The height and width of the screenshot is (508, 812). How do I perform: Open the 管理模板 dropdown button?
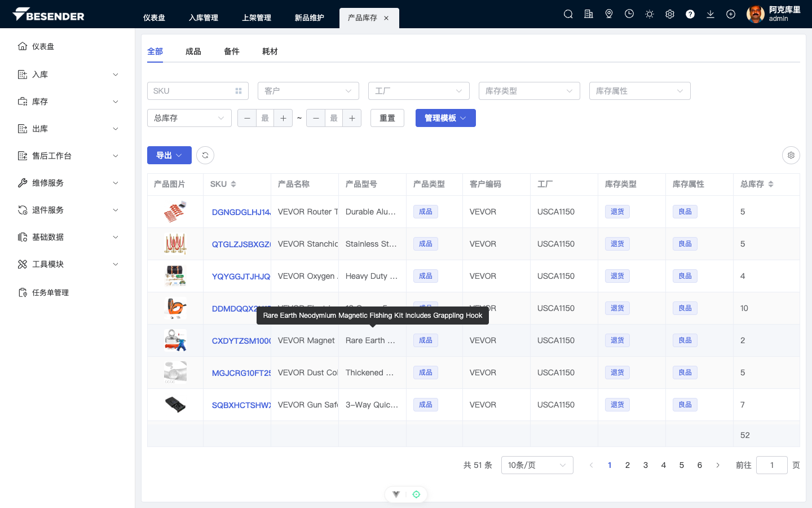(x=445, y=118)
